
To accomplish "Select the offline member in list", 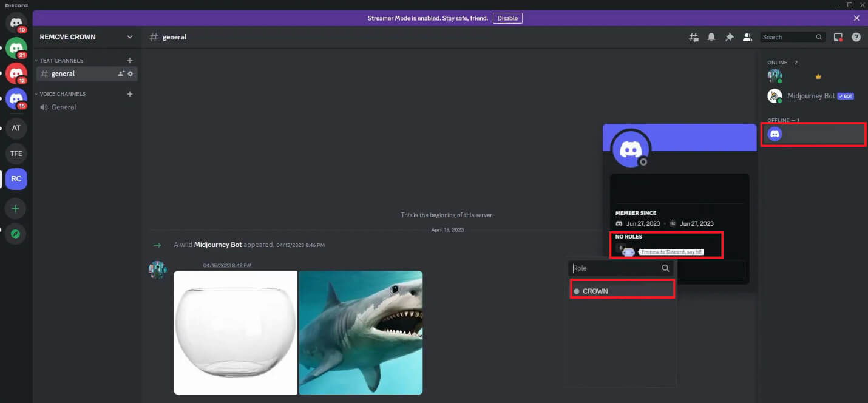I will click(814, 134).
